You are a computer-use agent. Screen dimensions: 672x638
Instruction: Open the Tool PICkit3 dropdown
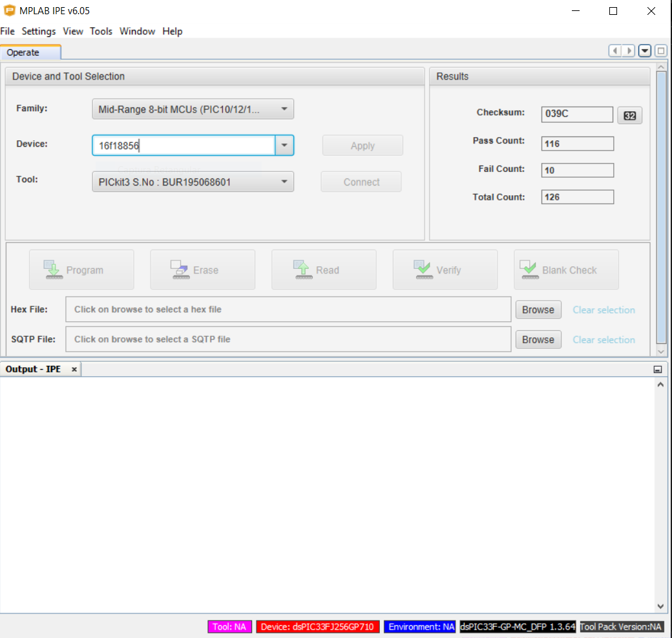(193, 182)
